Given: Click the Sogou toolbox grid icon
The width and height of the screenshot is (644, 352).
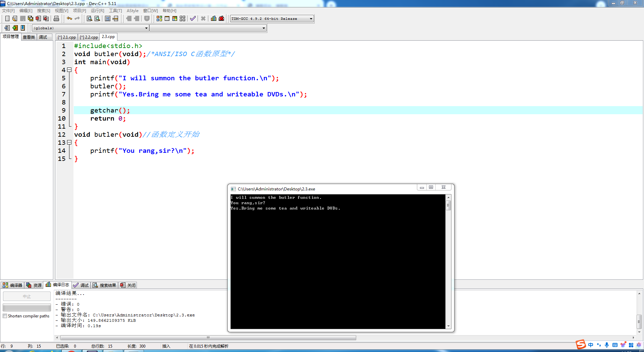Looking at the screenshot, I should (631, 345).
